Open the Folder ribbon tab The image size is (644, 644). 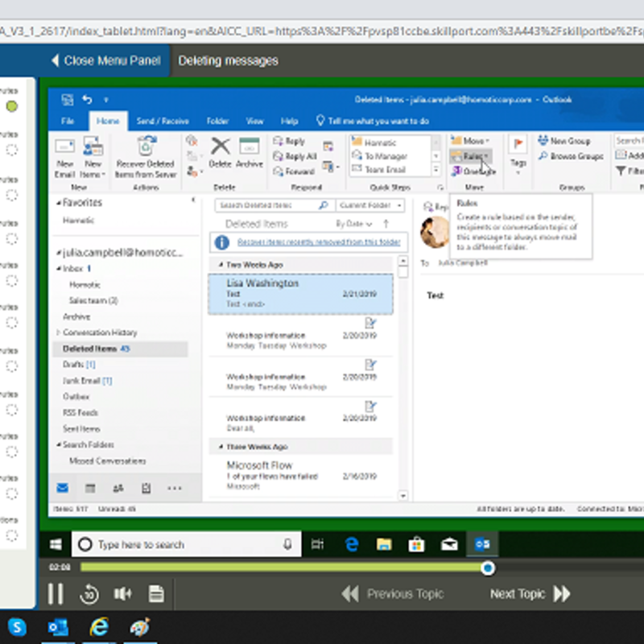pyautogui.click(x=217, y=121)
